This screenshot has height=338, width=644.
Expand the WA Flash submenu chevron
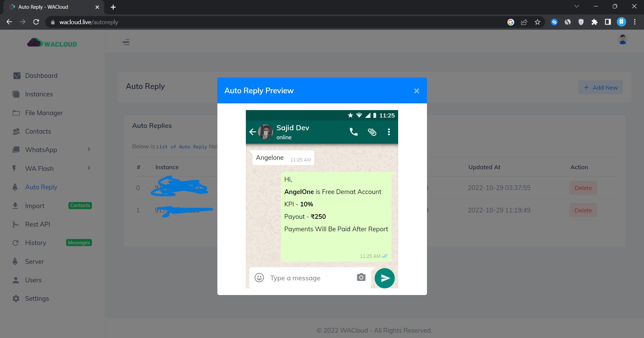89,168
